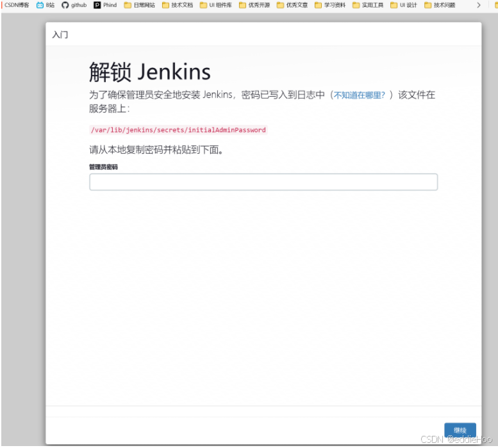Image resolution: width=498 pixels, height=448 pixels.
Task: Click the 管理员密码 field label
Action: pos(103,167)
